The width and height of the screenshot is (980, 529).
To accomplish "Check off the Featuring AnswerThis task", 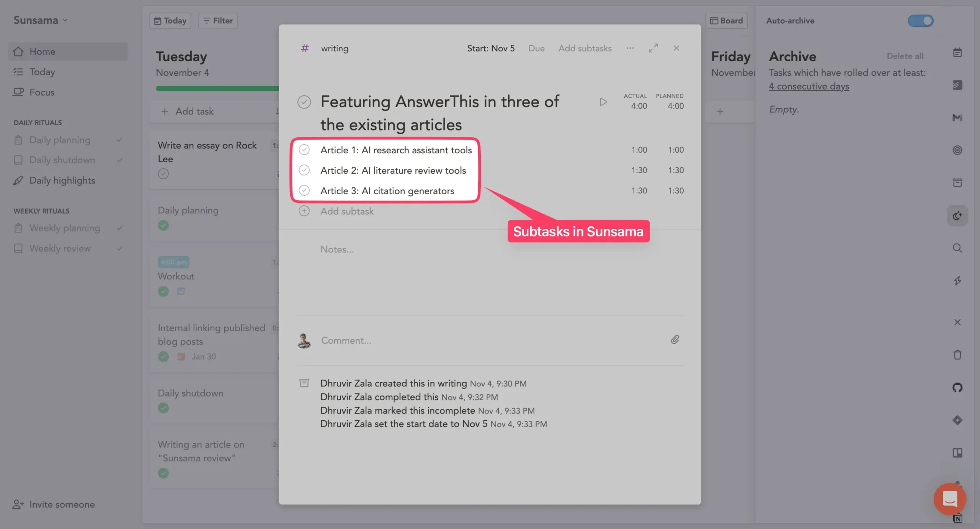I will click(x=304, y=102).
